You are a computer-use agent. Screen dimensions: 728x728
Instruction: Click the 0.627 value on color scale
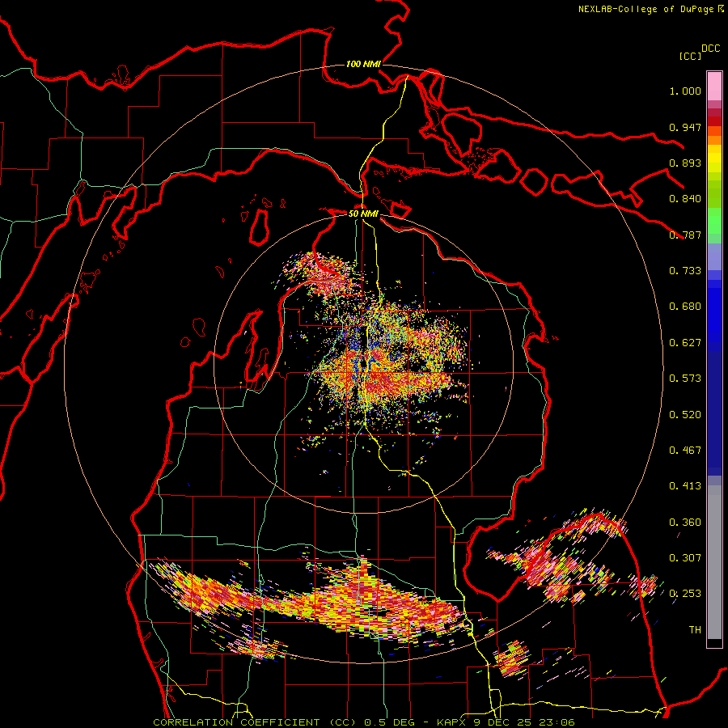685,343
